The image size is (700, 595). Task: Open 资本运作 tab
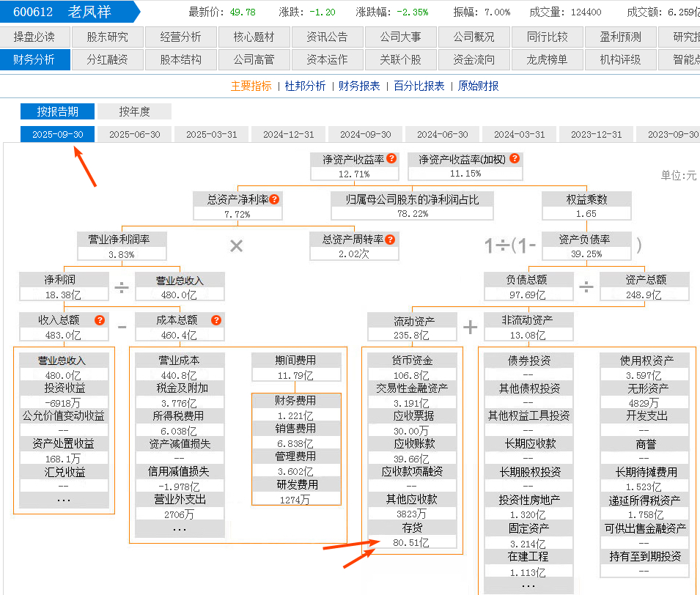(327, 59)
